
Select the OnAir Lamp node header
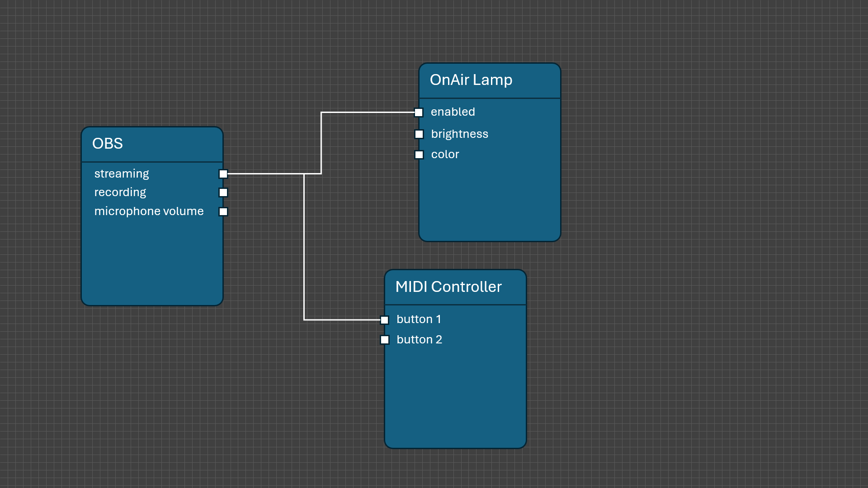coord(471,80)
